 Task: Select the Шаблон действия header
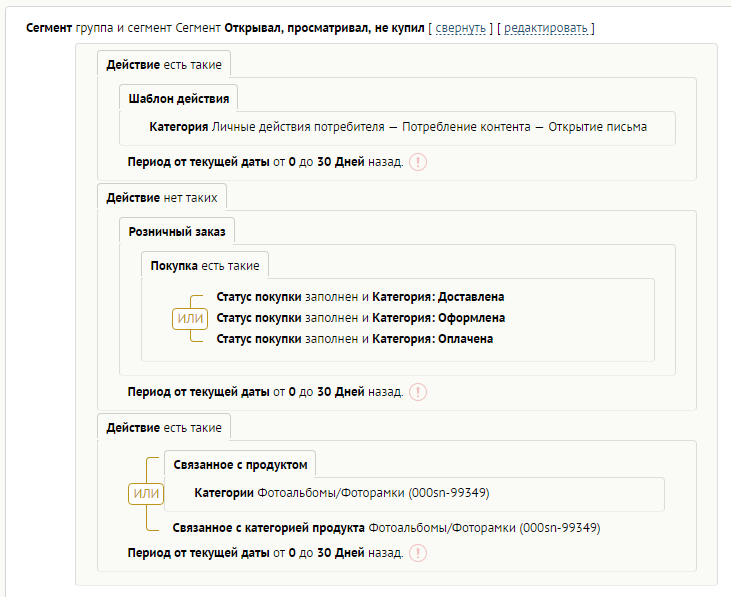179,98
